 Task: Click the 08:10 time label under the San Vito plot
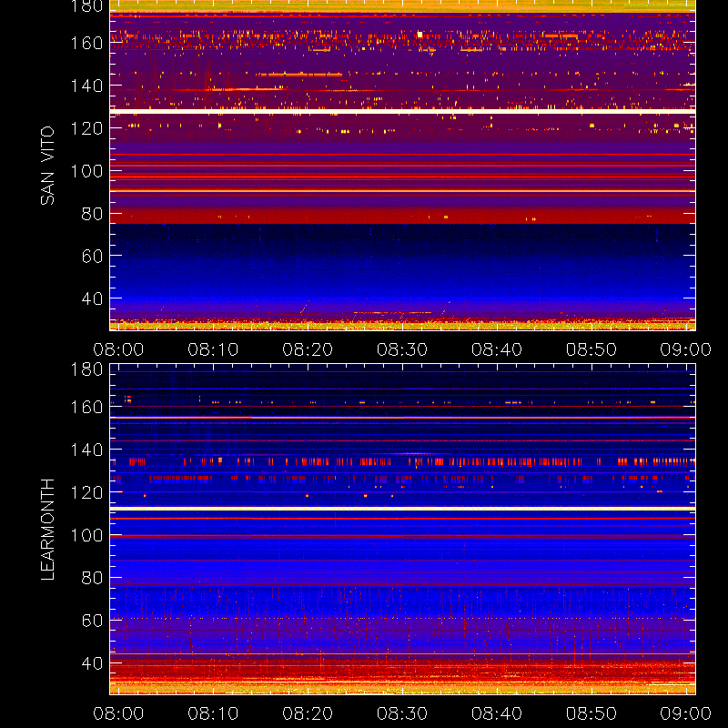pyautogui.click(x=213, y=349)
